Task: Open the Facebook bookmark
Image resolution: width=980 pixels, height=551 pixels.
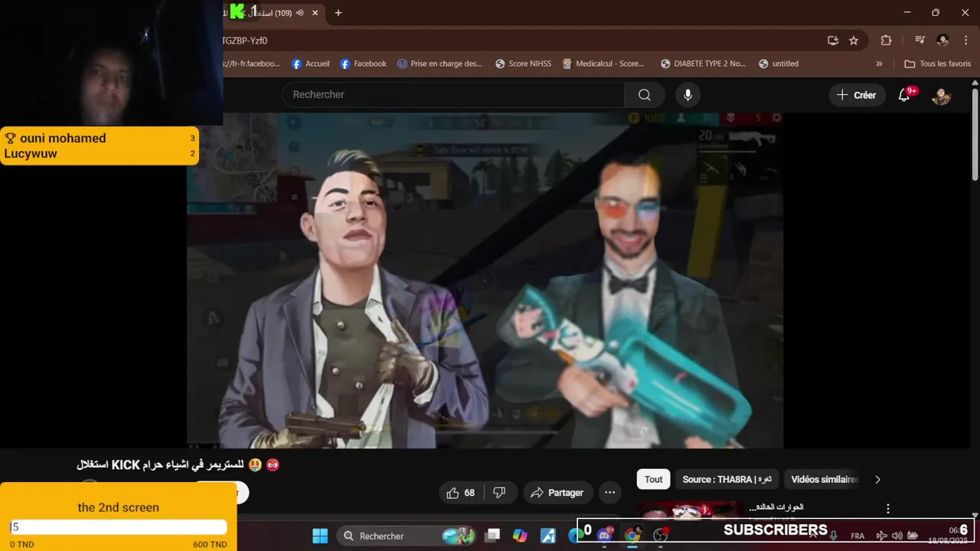Action: [x=363, y=64]
